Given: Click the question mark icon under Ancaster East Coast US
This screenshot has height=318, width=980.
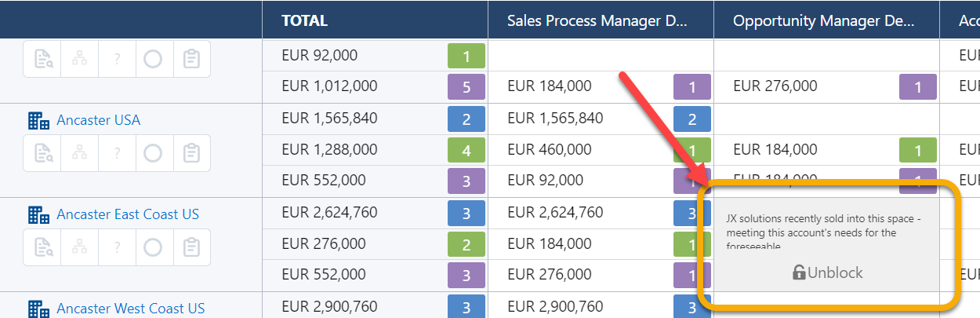Looking at the screenshot, I should pyautogui.click(x=117, y=247).
